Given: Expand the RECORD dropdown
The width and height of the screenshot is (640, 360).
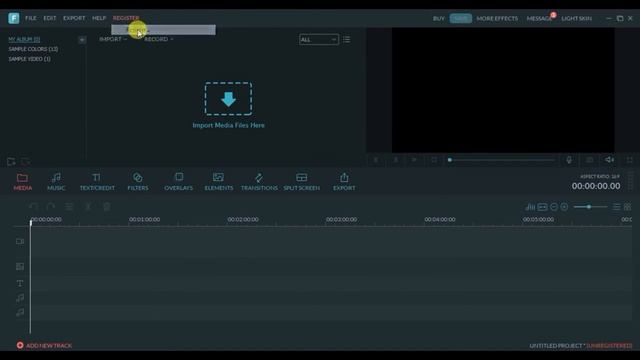Looking at the screenshot, I should (x=158, y=39).
